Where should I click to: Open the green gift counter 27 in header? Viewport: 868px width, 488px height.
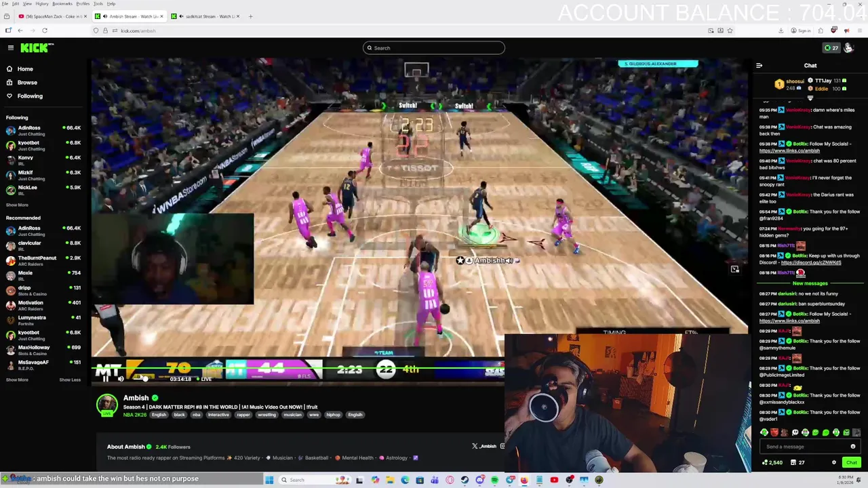(x=831, y=48)
